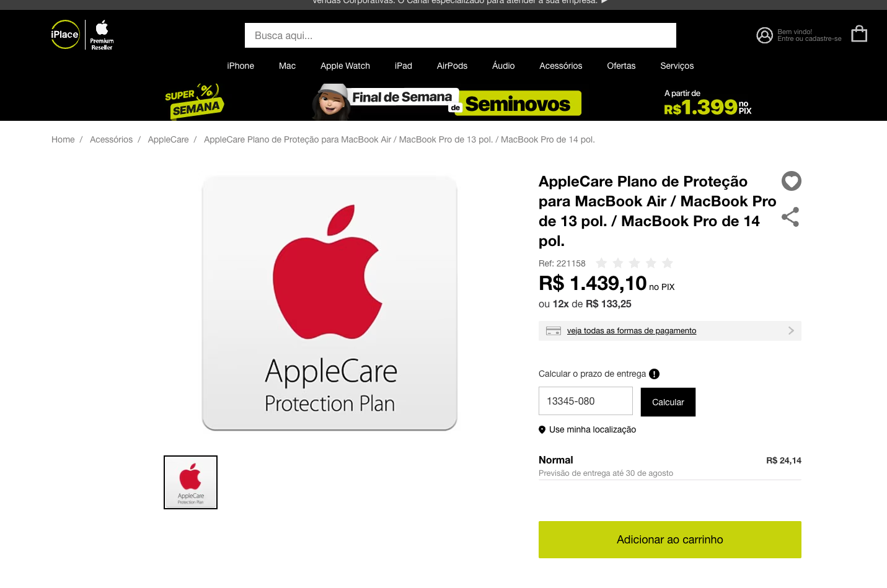Open the Apple Watch menu item

[x=345, y=66]
